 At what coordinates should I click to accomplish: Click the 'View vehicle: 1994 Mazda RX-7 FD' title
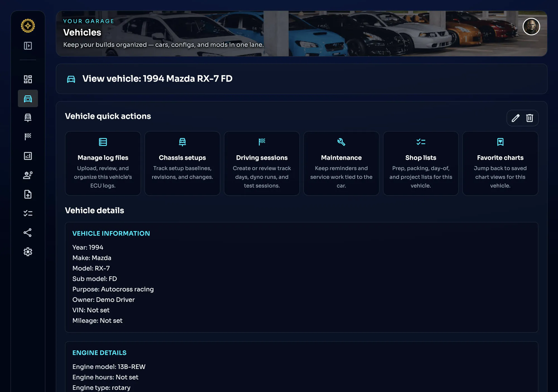[157, 79]
